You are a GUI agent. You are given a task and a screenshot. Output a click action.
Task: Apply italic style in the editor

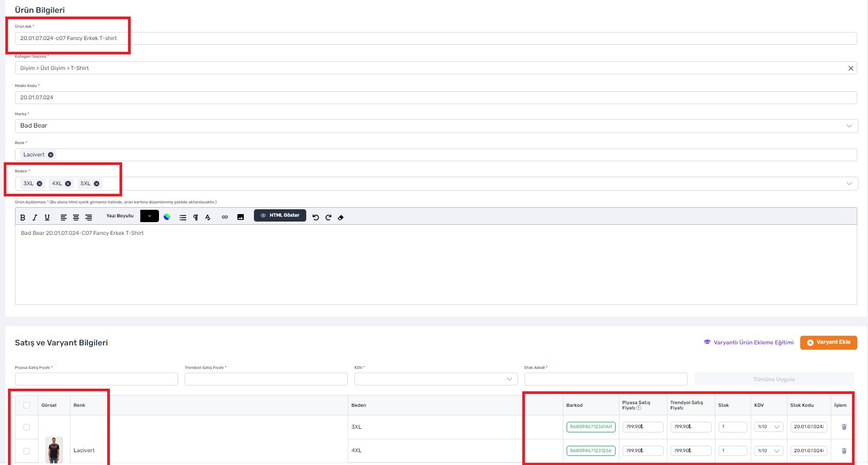pos(35,217)
